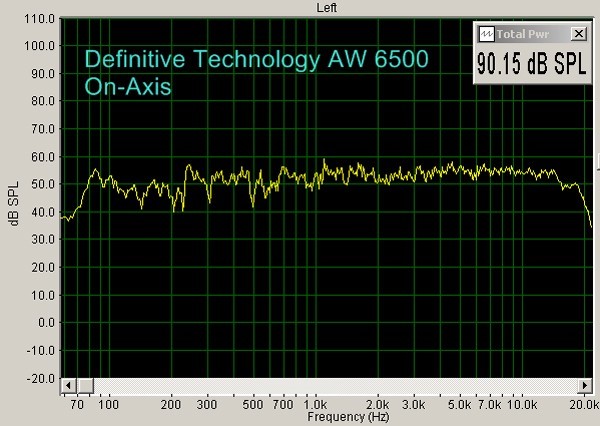Click the 500 frequency axis label
Screen dimensions: 600x426
click(x=253, y=404)
